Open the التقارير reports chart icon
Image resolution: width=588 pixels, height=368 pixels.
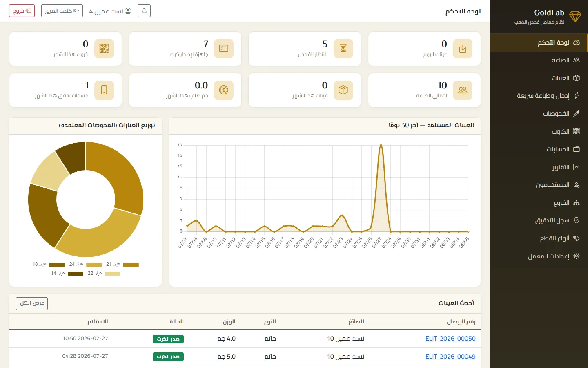pos(577,167)
